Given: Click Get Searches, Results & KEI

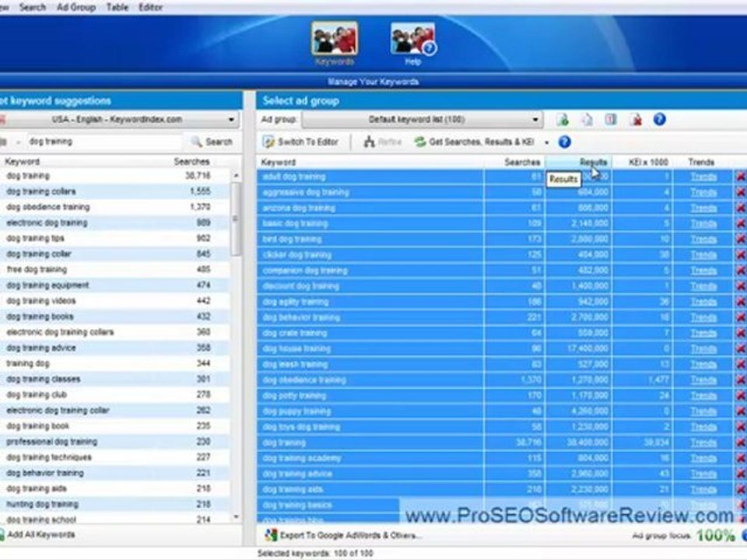Looking at the screenshot, I should point(475,142).
